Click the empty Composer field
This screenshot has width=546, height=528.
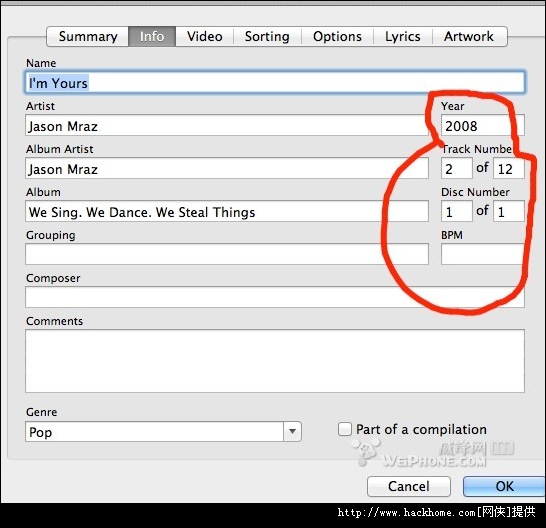coord(275,297)
